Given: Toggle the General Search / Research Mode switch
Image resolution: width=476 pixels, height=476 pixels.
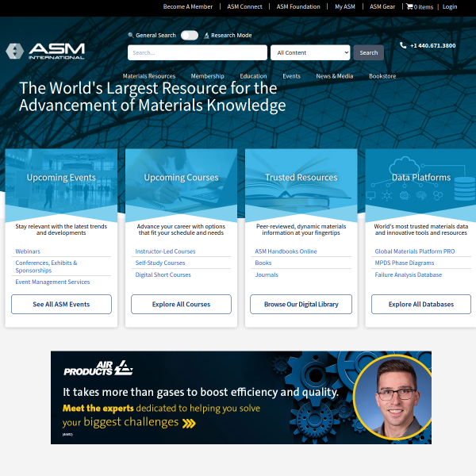Looking at the screenshot, I should tap(190, 35).
